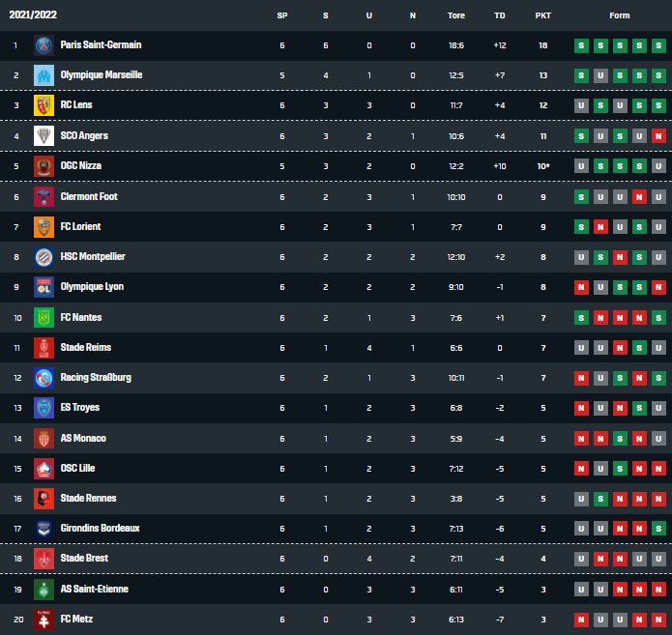Click the Paris Saint-Germain club crest
Image resolution: width=672 pixels, height=635 pixels.
(x=44, y=45)
